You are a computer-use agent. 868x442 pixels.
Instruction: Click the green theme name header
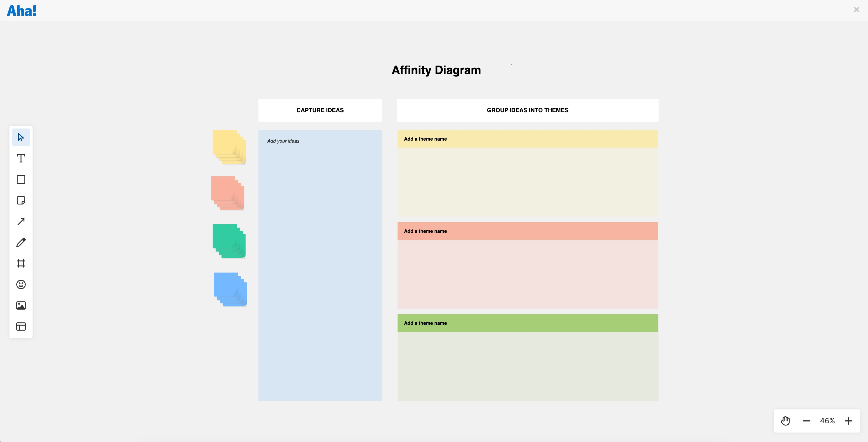click(527, 323)
